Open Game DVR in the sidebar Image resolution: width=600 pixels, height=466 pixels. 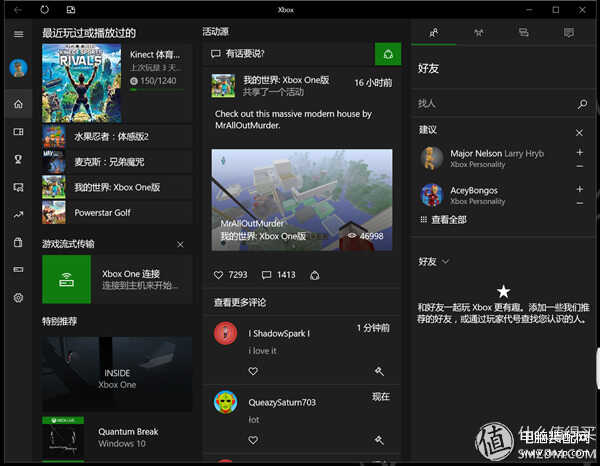click(18, 187)
